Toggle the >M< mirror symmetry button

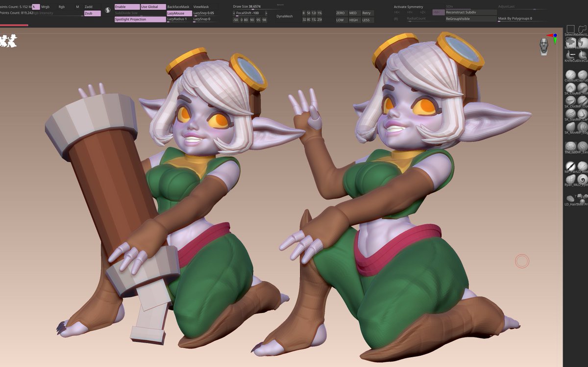tap(438, 12)
